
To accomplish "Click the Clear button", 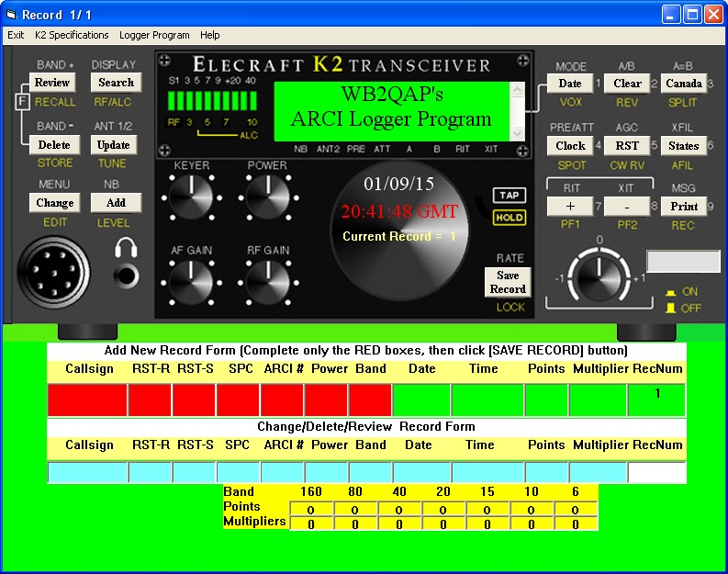I will pos(627,84).
